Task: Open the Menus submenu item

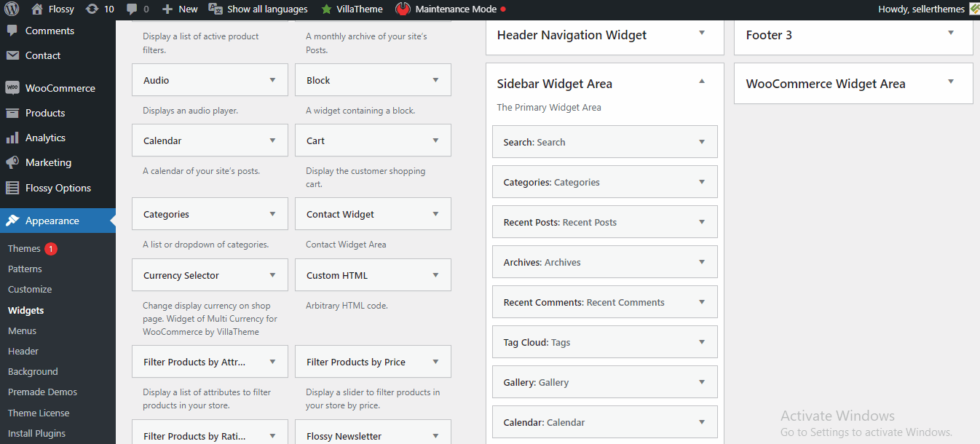Action: [x=22, y=330]
